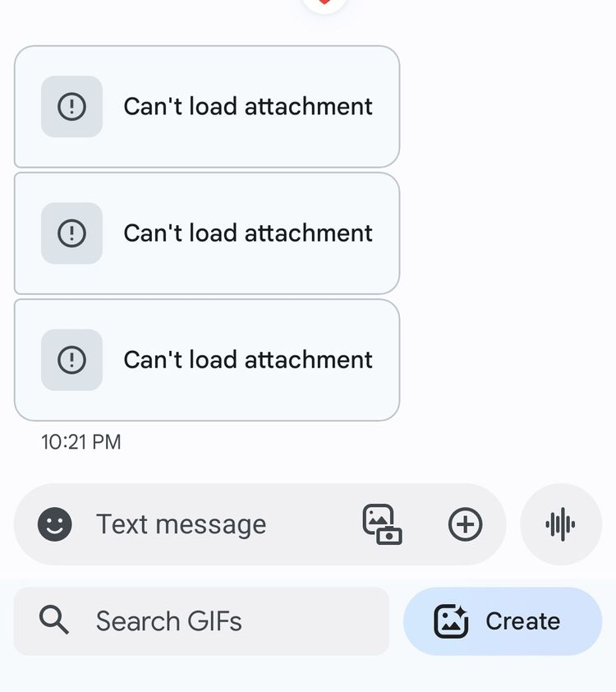Click into the Search GIFs field
616x692 pixels.
(201, 621)
